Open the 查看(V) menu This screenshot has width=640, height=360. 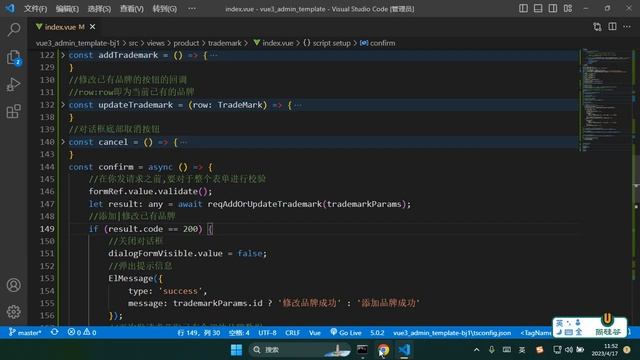(131, 9)
